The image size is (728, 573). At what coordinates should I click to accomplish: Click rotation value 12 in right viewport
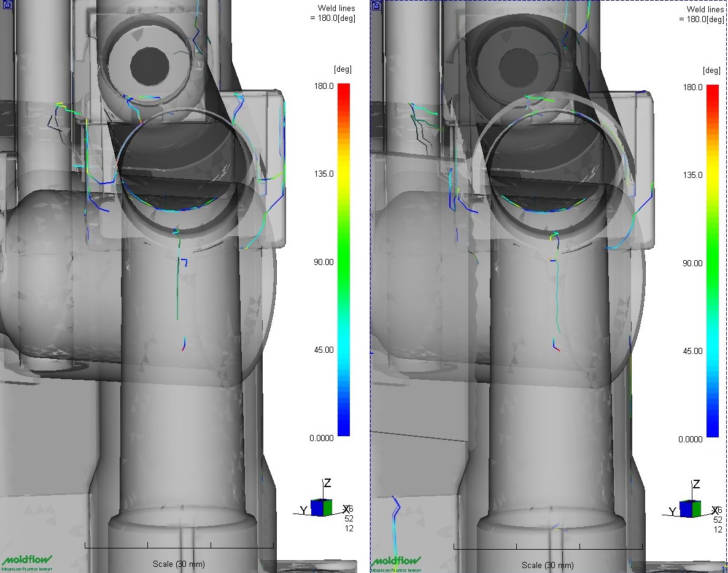[718, 529]
